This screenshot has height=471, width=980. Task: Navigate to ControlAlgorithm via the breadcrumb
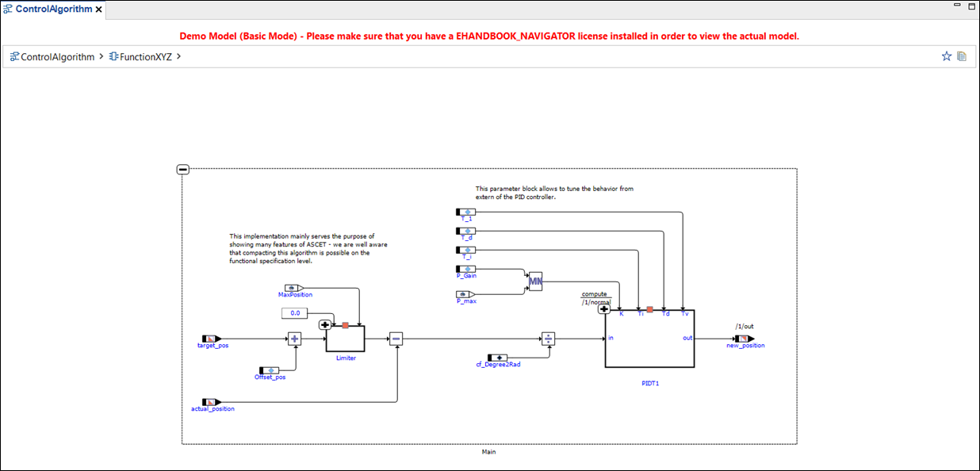(x=56, y=56)
